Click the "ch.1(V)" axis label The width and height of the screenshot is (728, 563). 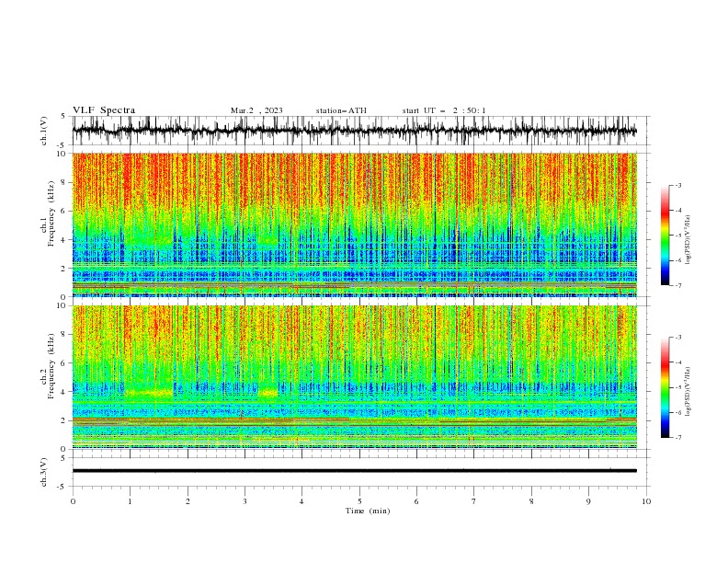pos(44,131)
